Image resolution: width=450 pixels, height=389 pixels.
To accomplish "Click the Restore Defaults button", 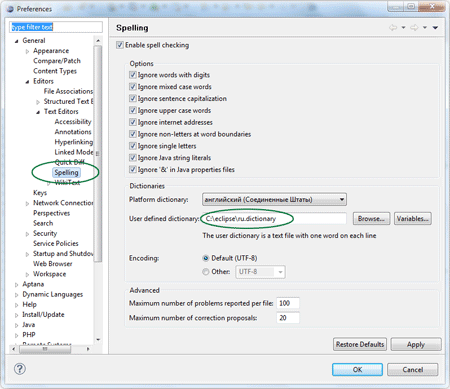I will (360, 344).
